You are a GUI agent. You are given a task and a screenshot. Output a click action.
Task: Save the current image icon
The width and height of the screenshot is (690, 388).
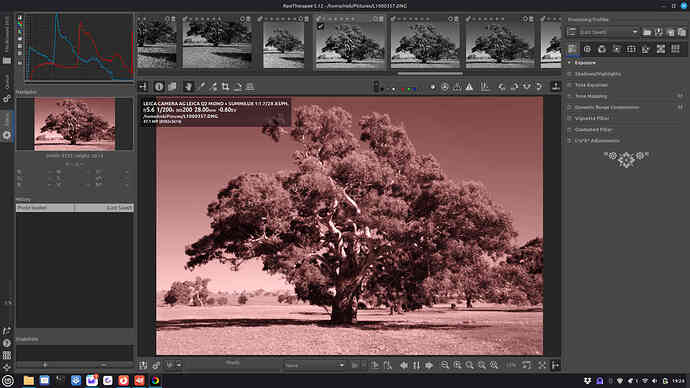[143, 365]
